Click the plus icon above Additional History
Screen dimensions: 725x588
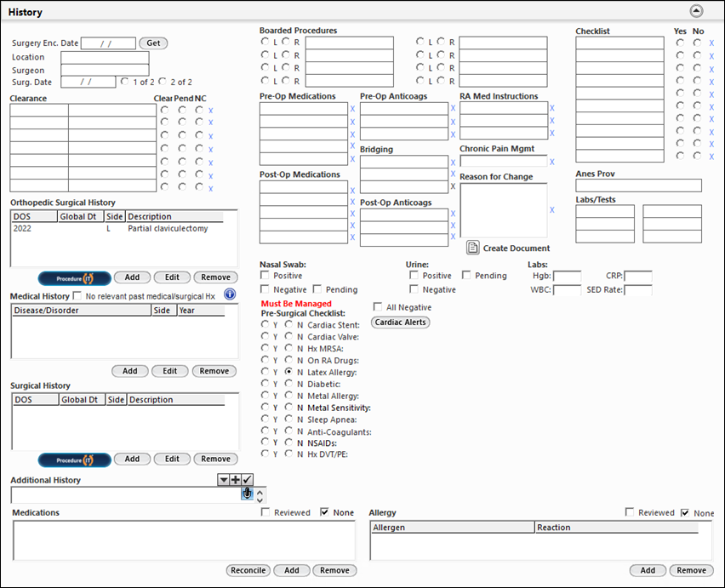236,479
